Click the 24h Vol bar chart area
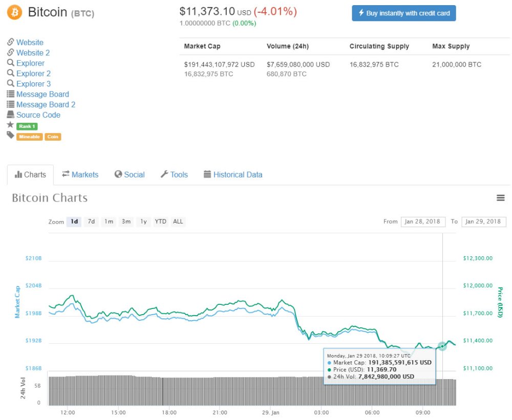512x420 pixels. pos(252,391)
